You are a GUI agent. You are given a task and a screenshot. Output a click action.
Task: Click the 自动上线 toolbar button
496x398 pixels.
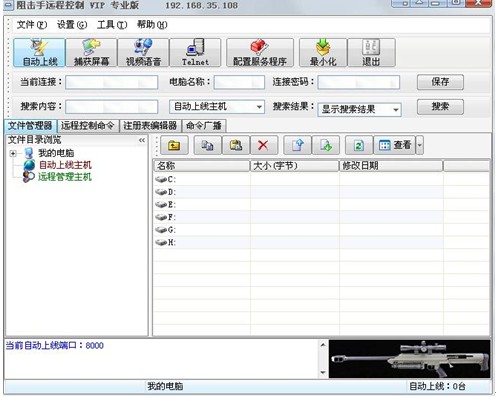[39, 53]
